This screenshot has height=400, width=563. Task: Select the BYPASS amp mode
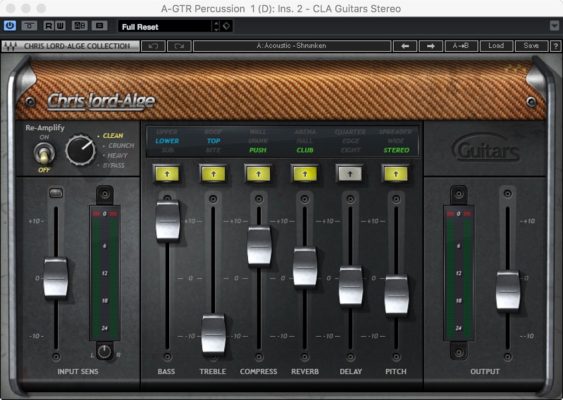pyautogui.click(x=113, y=166)
